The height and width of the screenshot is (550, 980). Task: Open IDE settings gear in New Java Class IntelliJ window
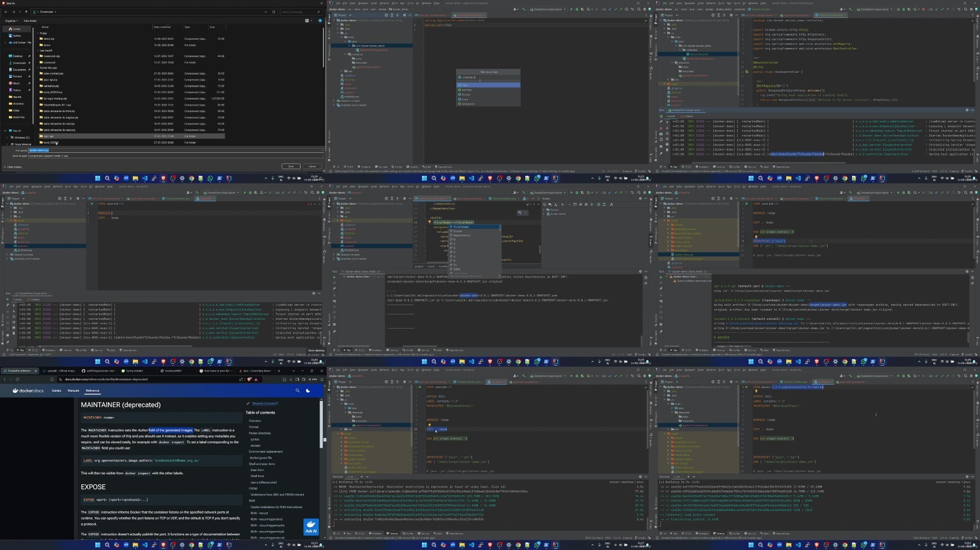(x=645, y=9)
